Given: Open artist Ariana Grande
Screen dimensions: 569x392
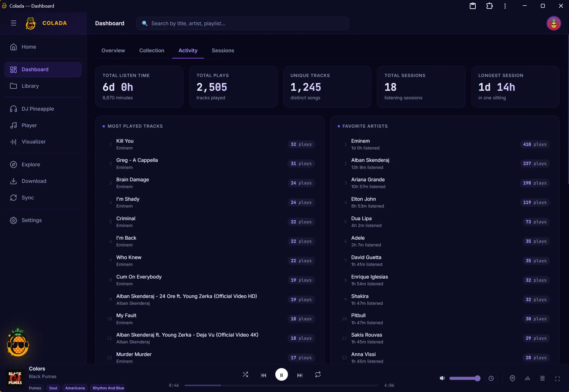Looking at the screenshot, I should (x=445, y=183).
